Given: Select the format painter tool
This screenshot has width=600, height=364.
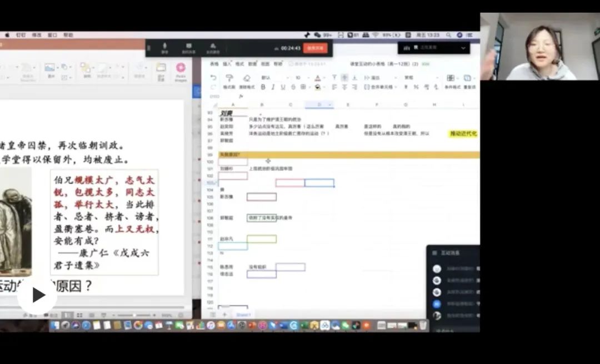Looking at the screenshot, I should click(x=229, y=78).
